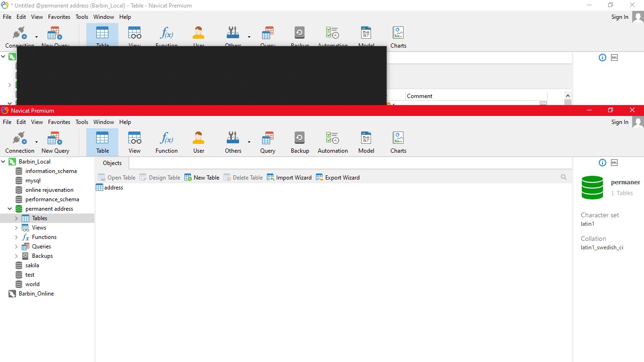Launch the Import Wizard

(289, 178)
